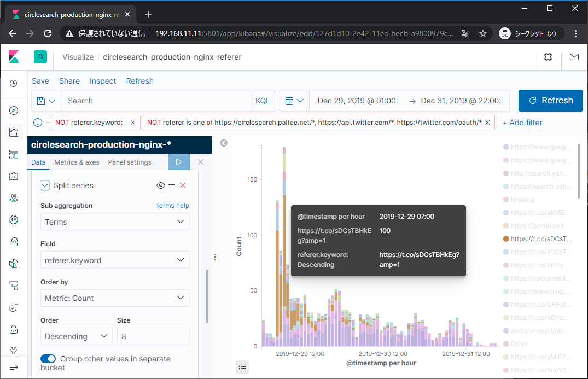Image resolution: width=588 pixels, height=379 pixels.
Task: Collapse the Split series aggregation section
Action: coord(45,185)
